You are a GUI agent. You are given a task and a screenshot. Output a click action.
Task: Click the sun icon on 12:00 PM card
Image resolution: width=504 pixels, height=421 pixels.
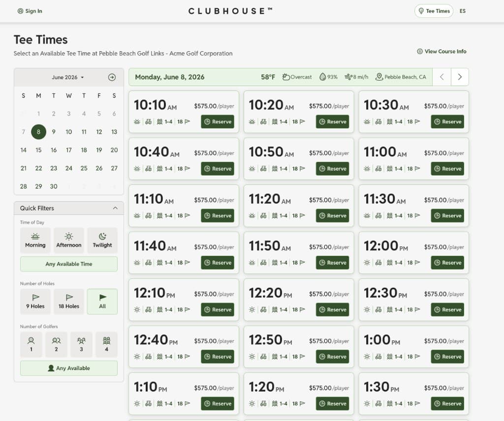tap(367, 263)
